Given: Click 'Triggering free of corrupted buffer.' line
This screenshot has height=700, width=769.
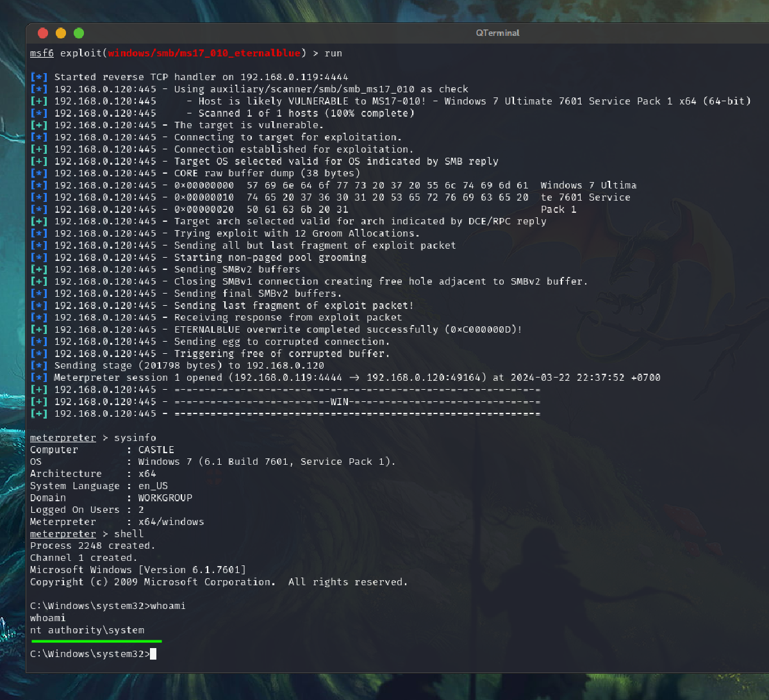Looking at the screenshot, I should click(210, 354).
